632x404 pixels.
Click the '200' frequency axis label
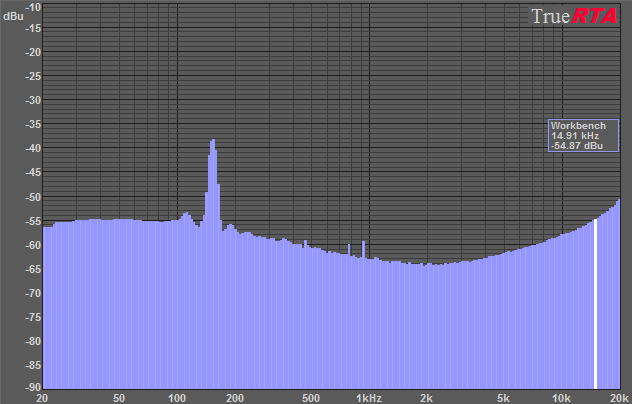(x=235, y=398)
